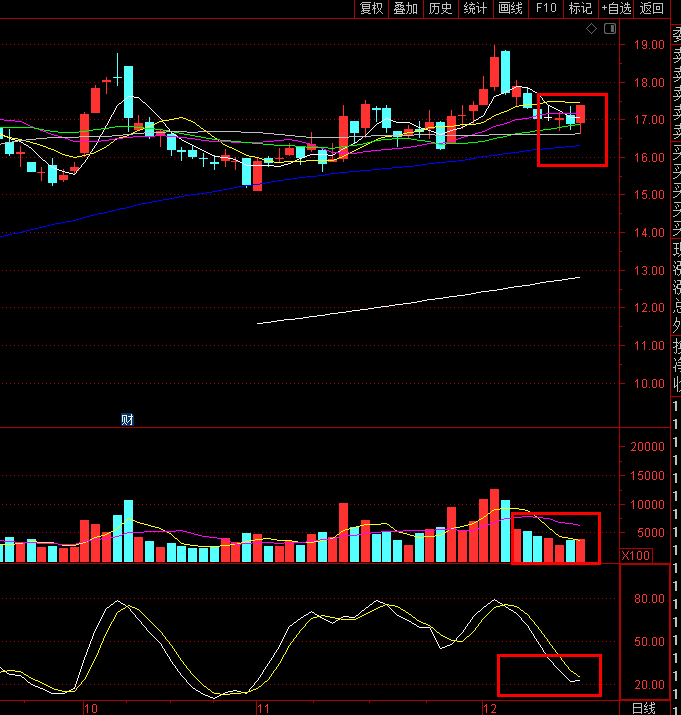Open the 叠加 overlay options

click(405, 9)
